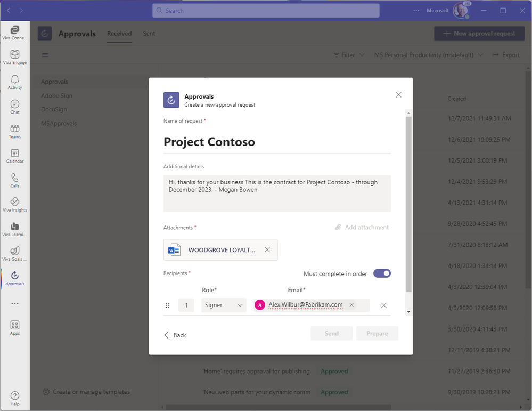Click the recipient order number field

[186, 305]
